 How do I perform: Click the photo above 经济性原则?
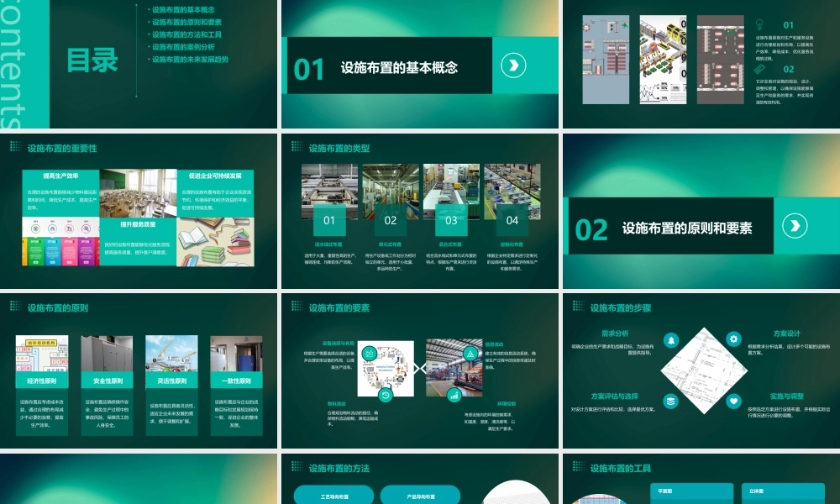[42, 354]
